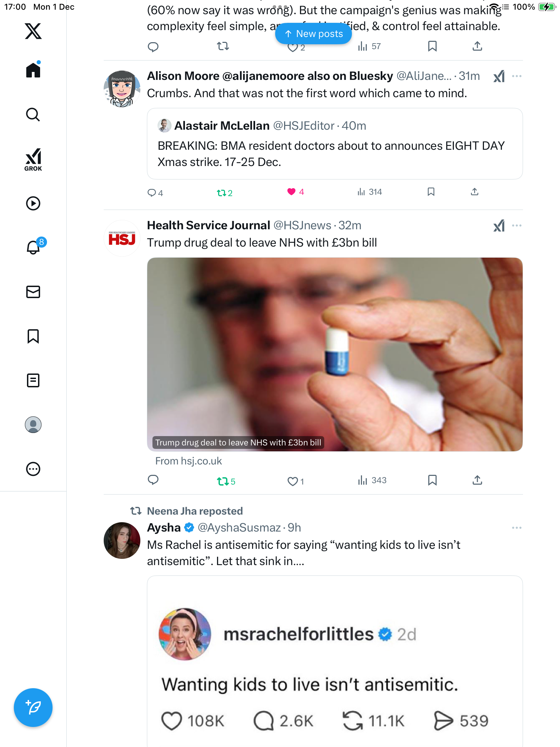560x747 pixels.
Task: Open Bookmarks from the sidebar
Action: click(x=33, y=336)
